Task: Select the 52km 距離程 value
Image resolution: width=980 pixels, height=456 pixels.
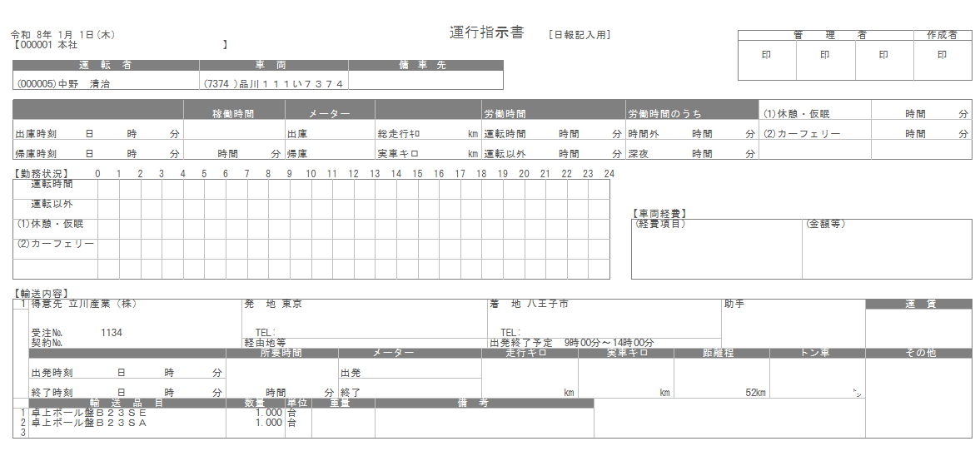Action: point(755,392)
